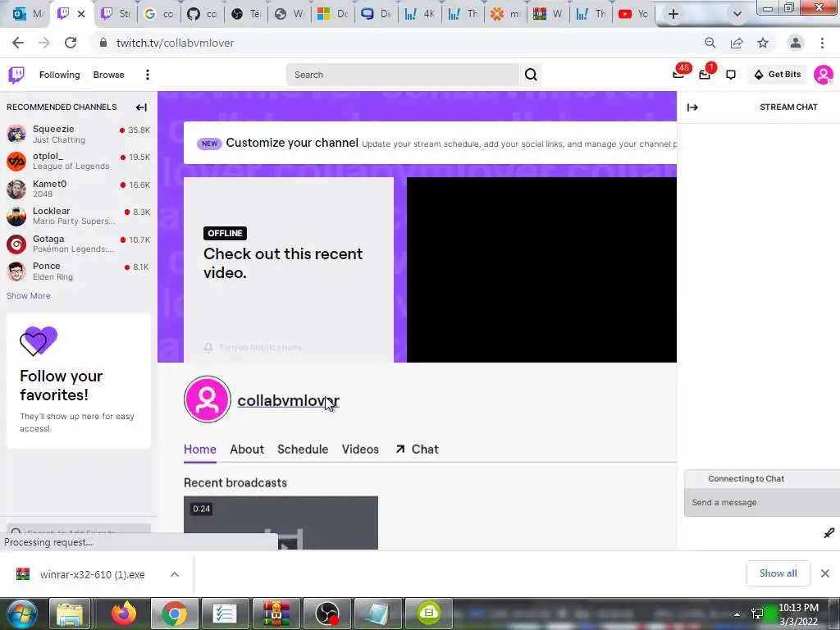This screenshot has width=840, height=630.
Task: Close the downloads bar
Action: click(x=825, y=573)
